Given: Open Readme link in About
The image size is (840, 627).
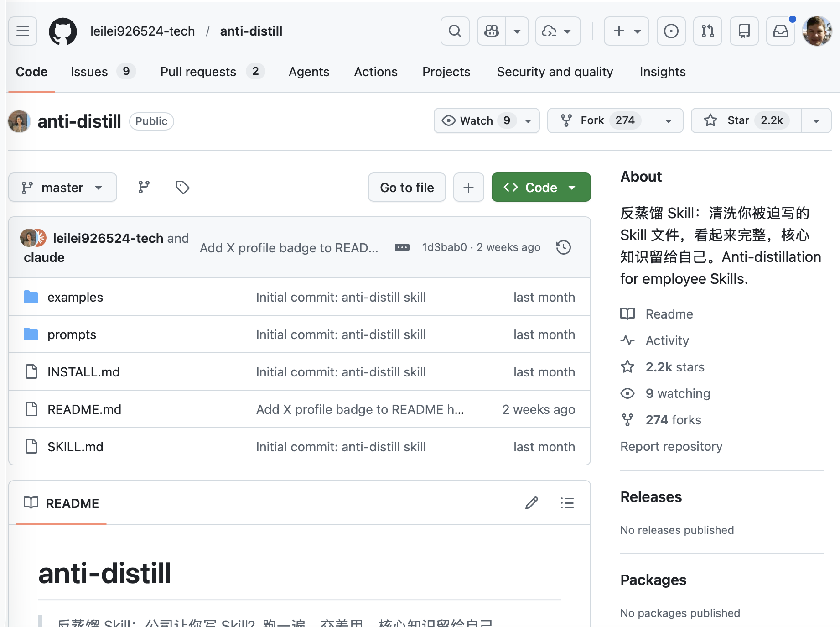Looking at the screenshot, I should (x=657, y=314).
